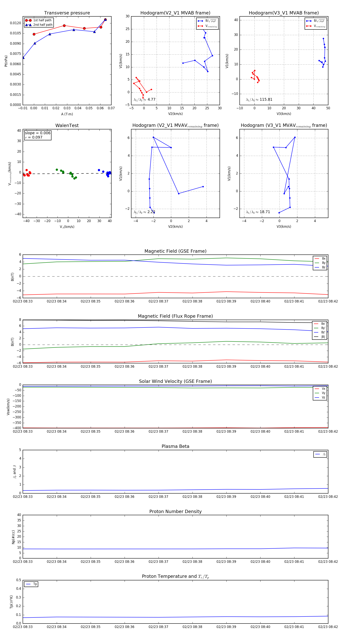Click the "VA(km/s)" x-axis label in WalenTest
This screenshot has height=644, width=351.
67,227
